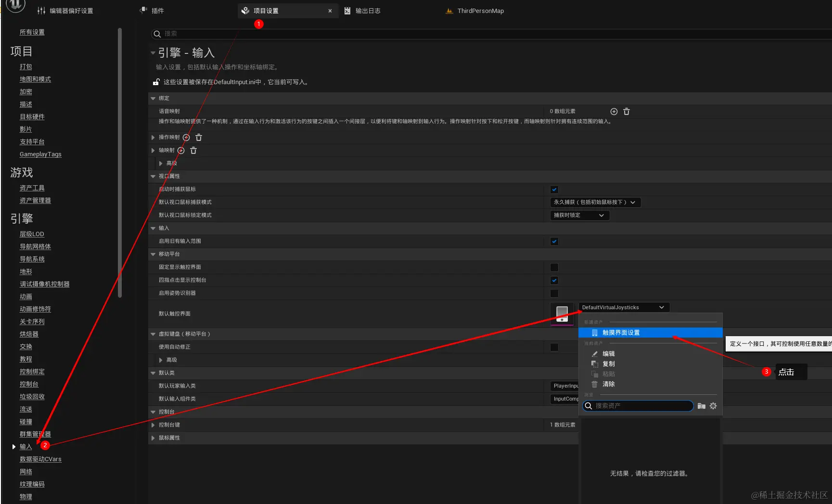Click the magnifier icon in the settings search bar
The image size is (832, 504).
pyautogui.click(x=157, y=34)
